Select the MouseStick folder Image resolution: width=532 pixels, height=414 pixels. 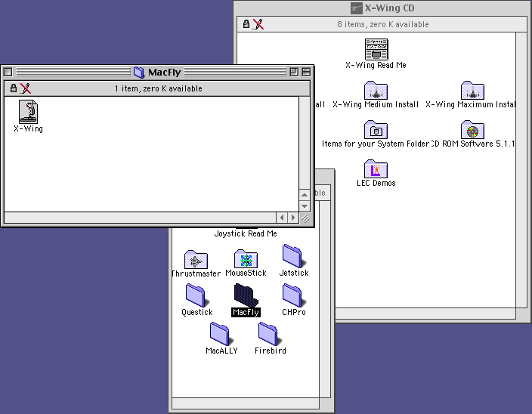point(246,258)
